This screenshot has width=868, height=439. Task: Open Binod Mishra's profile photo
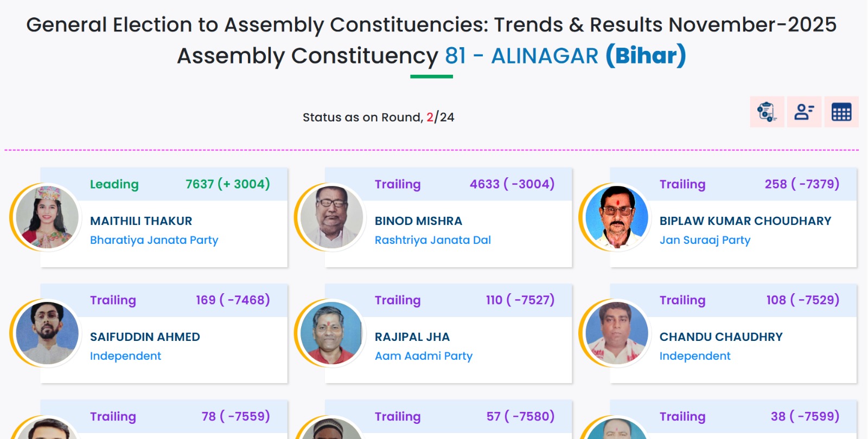click(332, 217)
